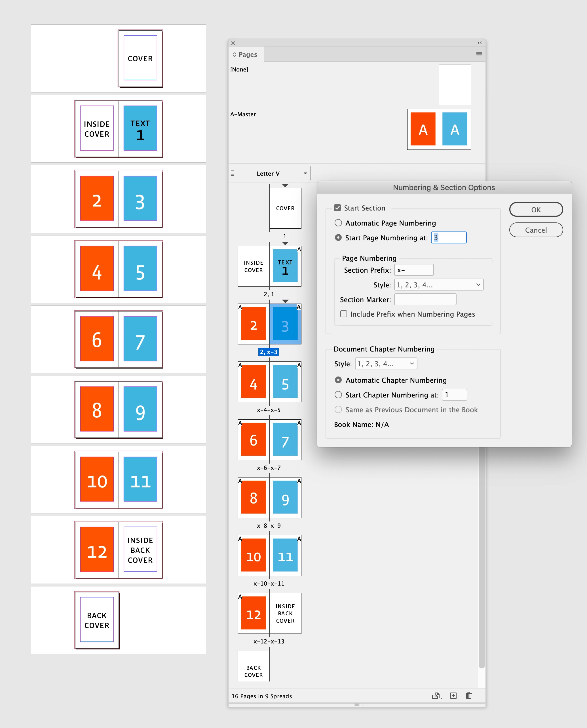This screenshot has width=587, height=728.
Task: Open the Document Chapter Numbering Style dropdown
Action: (x=386, y=364)
